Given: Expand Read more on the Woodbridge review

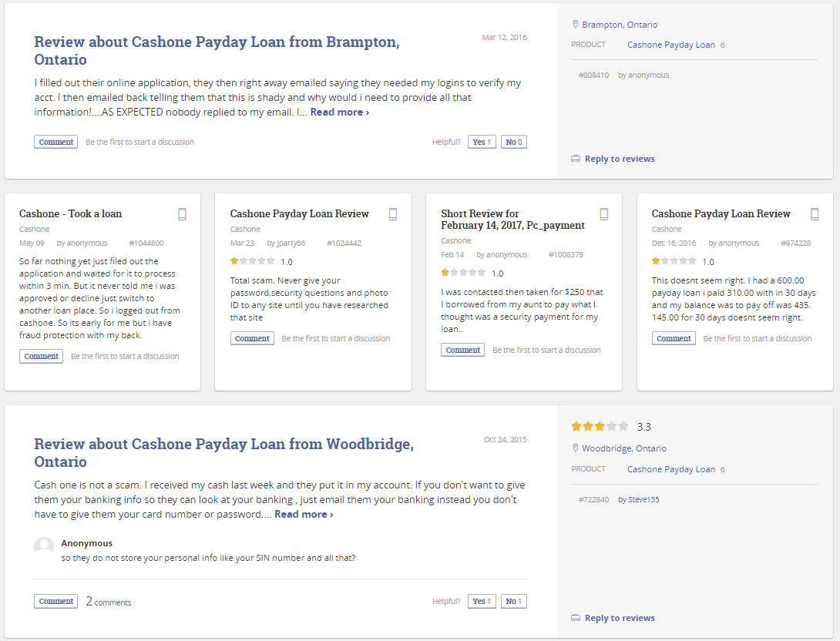Looking at the screenshot, I should (304, 514).
